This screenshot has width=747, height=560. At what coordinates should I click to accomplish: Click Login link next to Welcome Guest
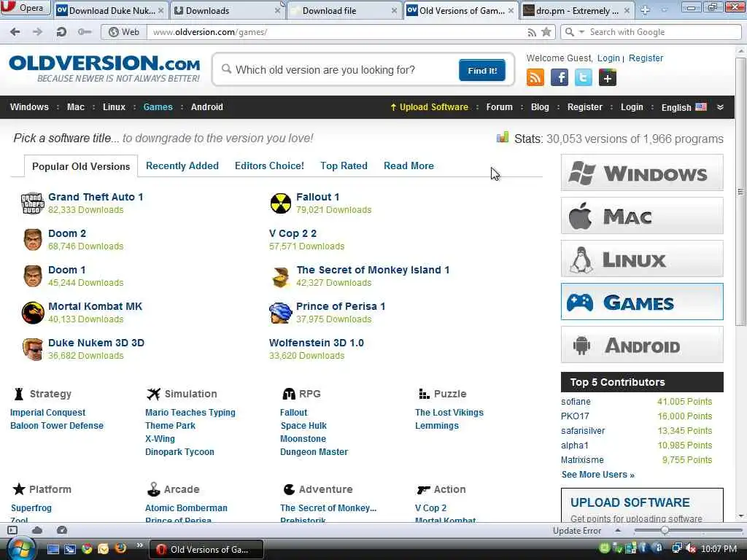coord(608,58)
